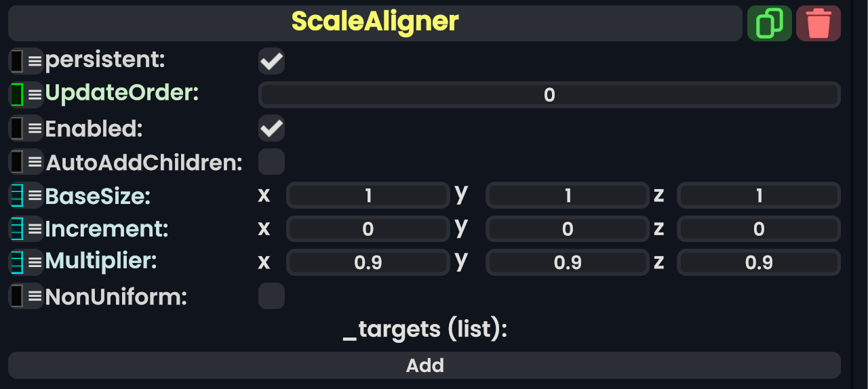Screen dimensions: 868x389
Task: Select the Multiplier z value field
Action: click(759, 262)
